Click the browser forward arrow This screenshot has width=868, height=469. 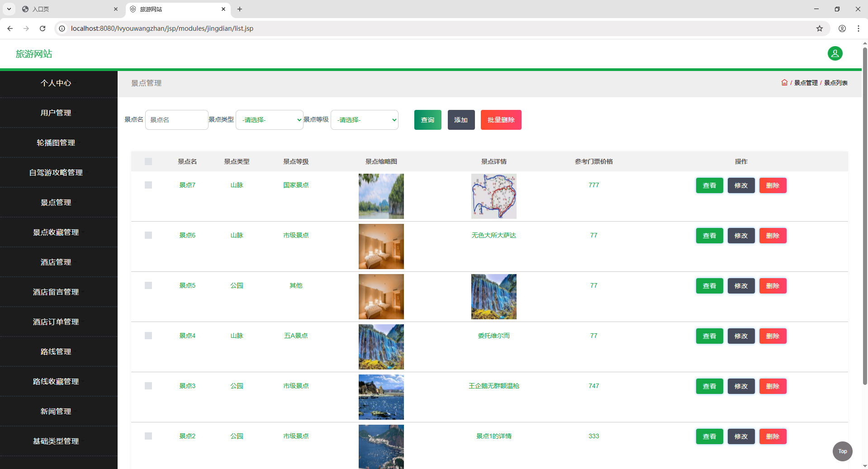pyautogui.click(x=26, y=28)
